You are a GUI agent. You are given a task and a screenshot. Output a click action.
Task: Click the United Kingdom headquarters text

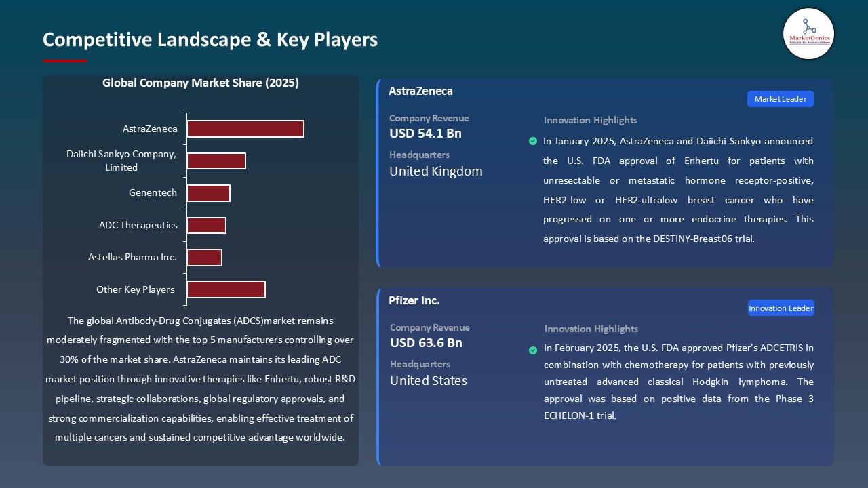(435, 171)
